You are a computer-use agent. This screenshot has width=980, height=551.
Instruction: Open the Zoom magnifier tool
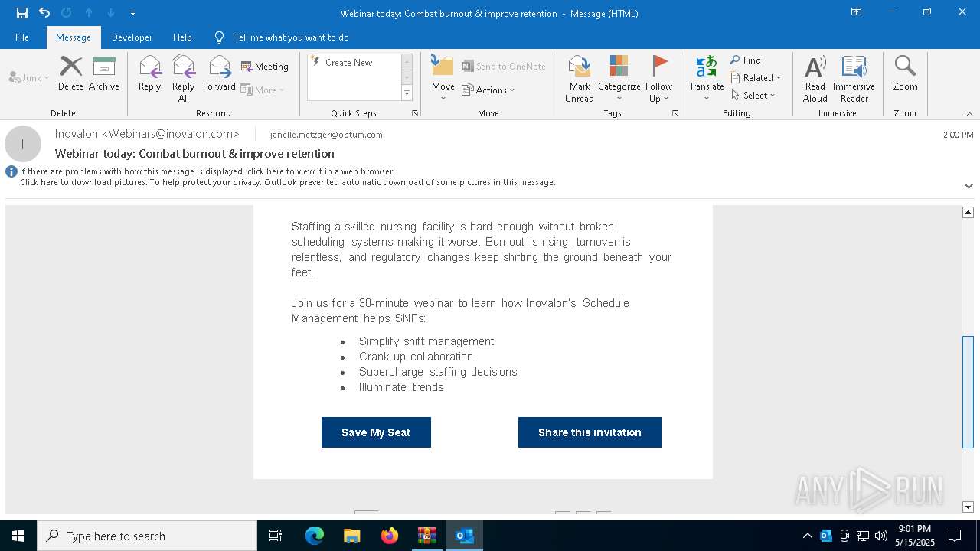905,73
